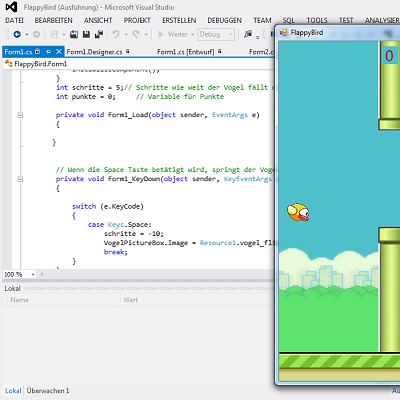Screen dimensions: 400x400
Task: Click the Lokal panel title bar
Action: pyautogui.click(x=138, y=289)
